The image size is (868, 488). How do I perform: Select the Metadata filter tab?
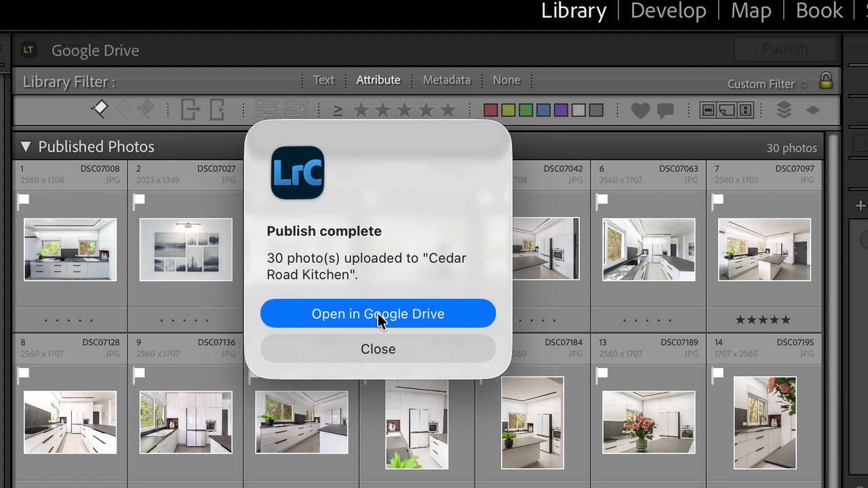(447, 80)
